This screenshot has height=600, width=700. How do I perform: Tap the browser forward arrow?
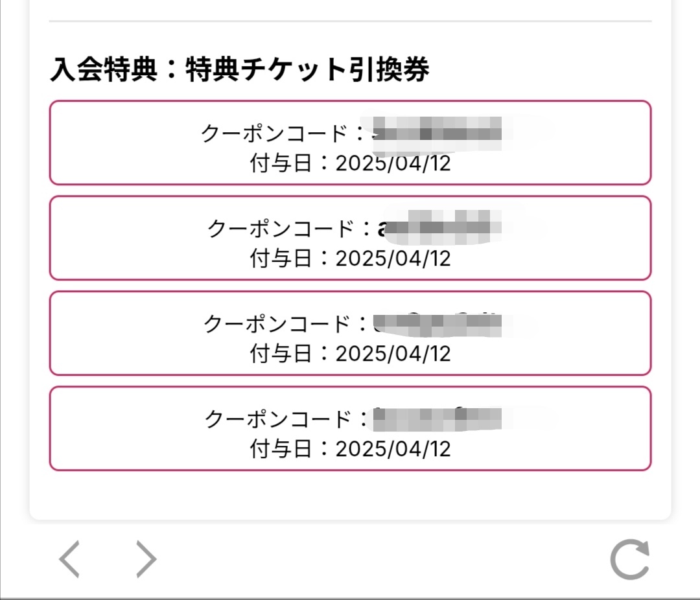coord(146,559)
